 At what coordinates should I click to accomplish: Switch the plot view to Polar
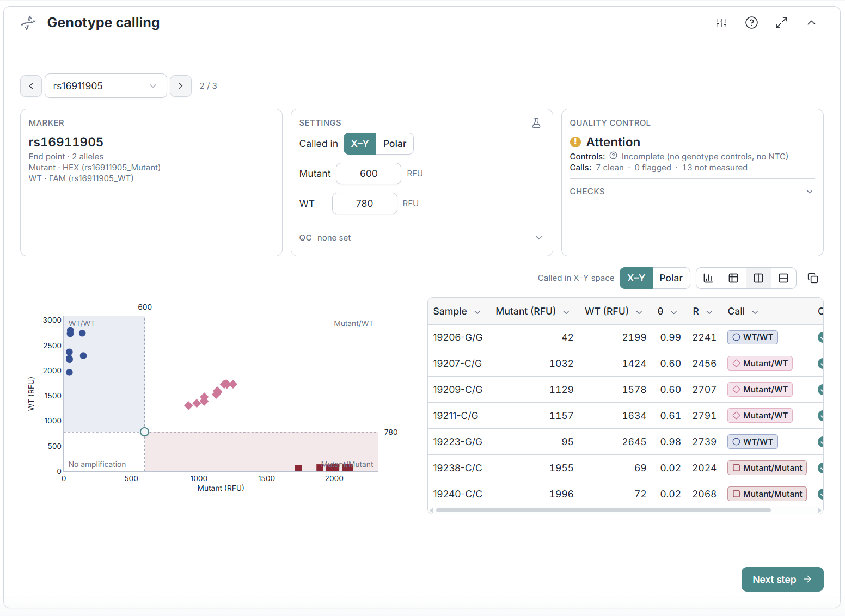[x=671, y=278]
